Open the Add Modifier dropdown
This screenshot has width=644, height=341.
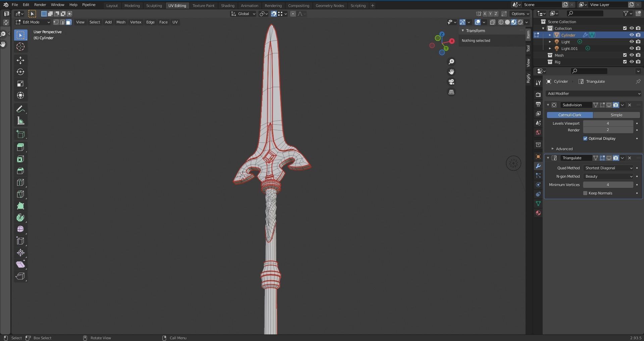click(593, 94)
